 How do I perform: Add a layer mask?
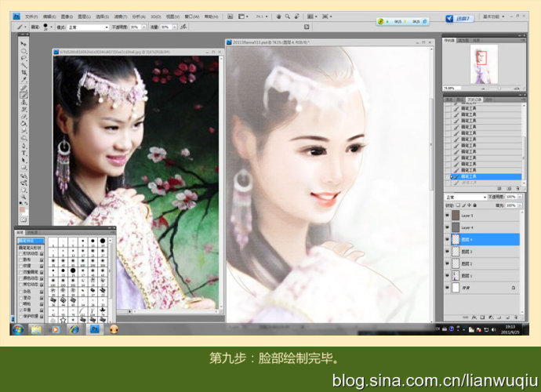pyautogui.click(x=482, y=317)
